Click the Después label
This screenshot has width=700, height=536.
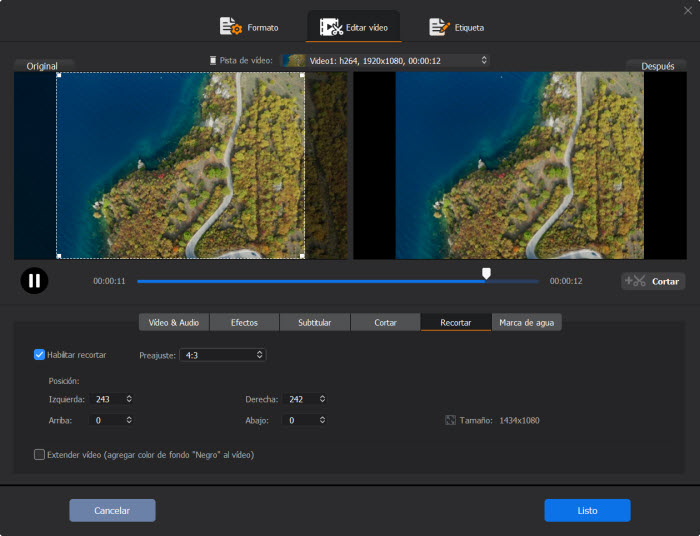click(x=658, y=66)
